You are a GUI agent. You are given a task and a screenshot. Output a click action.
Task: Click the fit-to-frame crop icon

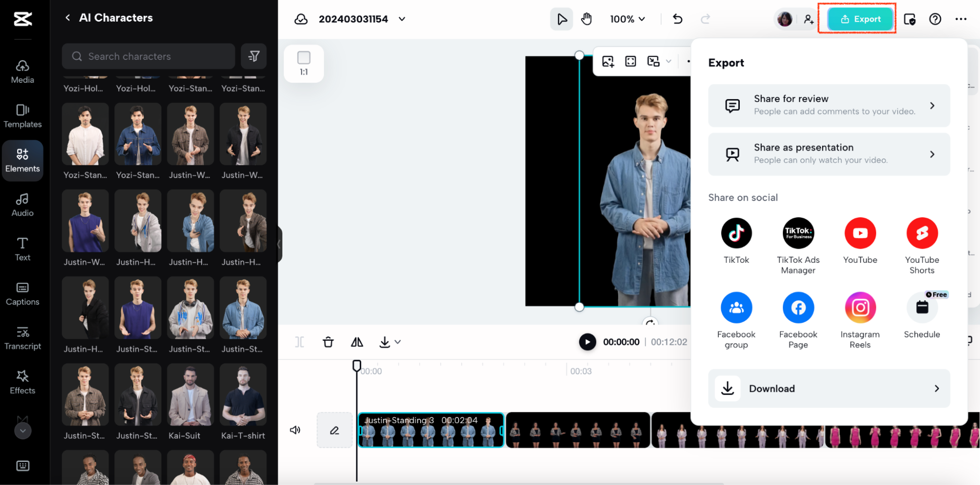point(630,61)
